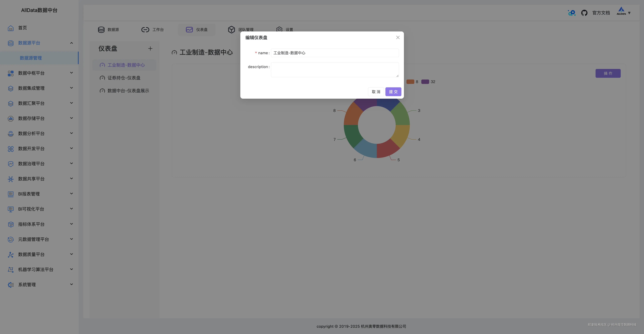
Task: Expand the 数据中枢平台 section chevron
Action: coord(71,73)
